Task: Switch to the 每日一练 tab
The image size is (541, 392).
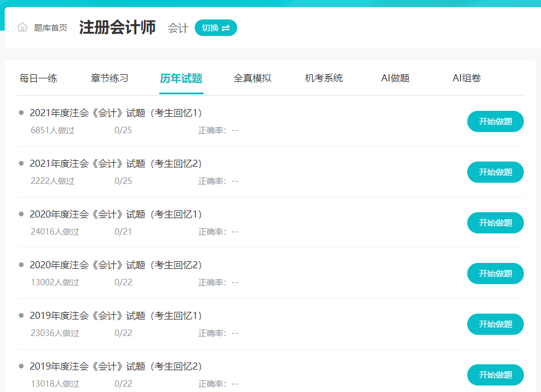Action: coord(38,77)
